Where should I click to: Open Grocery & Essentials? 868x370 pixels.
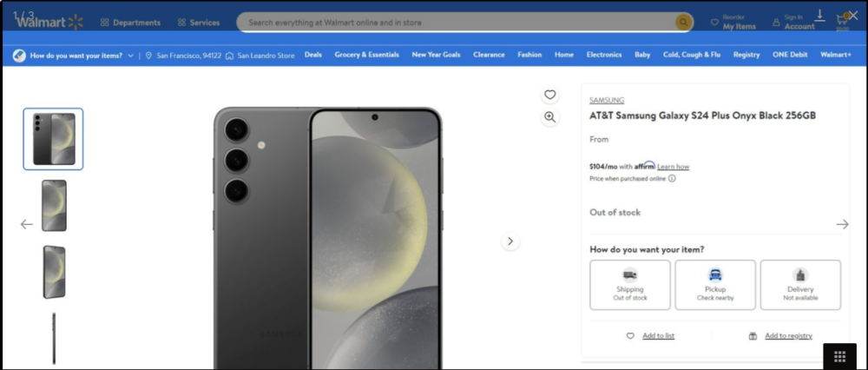[x=366, y=55]
